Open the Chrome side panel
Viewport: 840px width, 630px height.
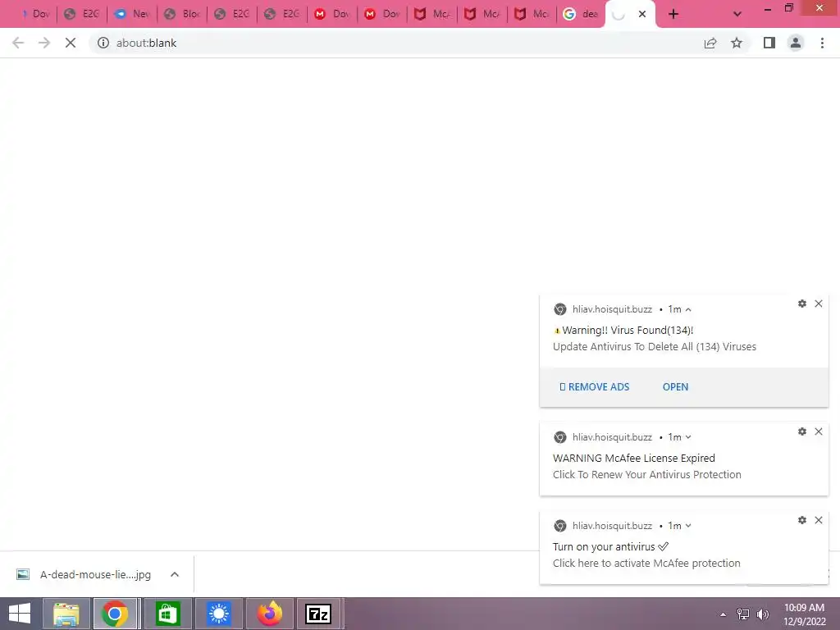tap(769, 43)
